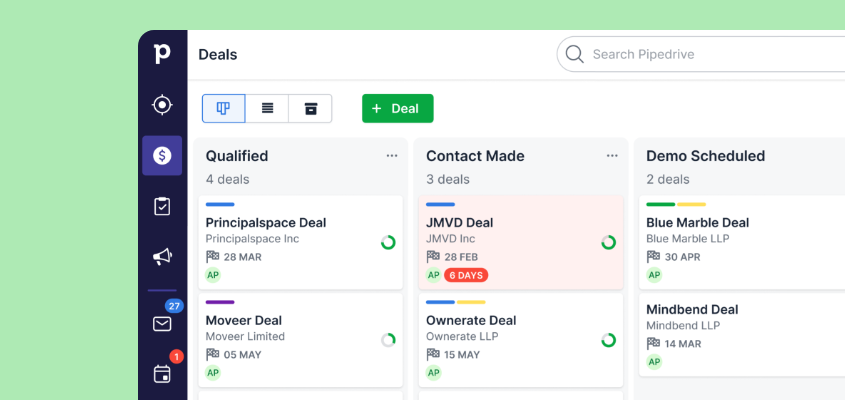
Task: Click flag icon beside 14 MAR
Action: (x=653, y=343)
